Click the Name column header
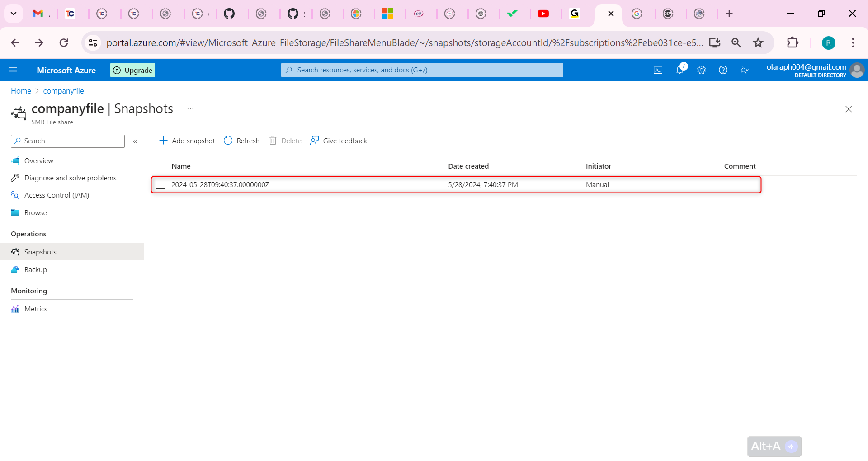The image size is (868, 461). point(181,166)
